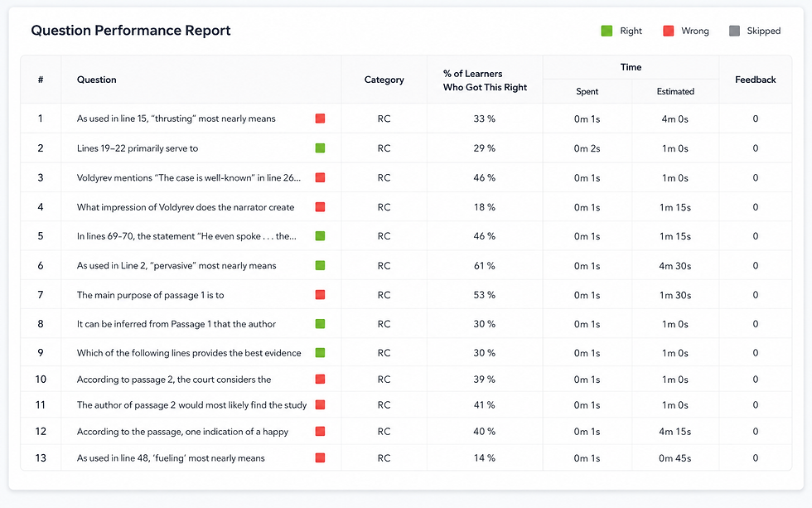This screenshot has width=812, height=508.
Task: Click the red status icon for question 13
Action: click(320, 457)
